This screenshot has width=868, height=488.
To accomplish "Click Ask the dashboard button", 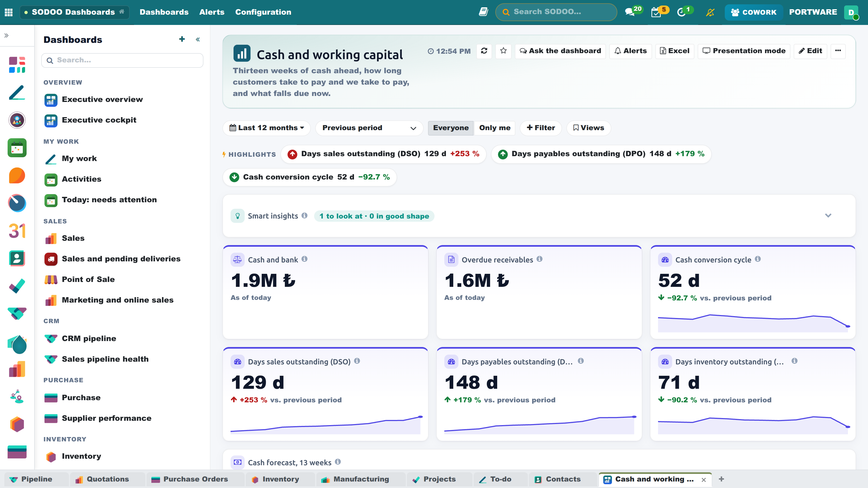I will click(x=560, y=51).
